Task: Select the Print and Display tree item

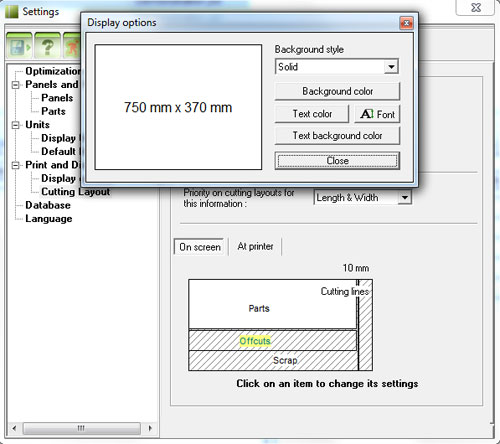Action: click(x=53, y=165)
